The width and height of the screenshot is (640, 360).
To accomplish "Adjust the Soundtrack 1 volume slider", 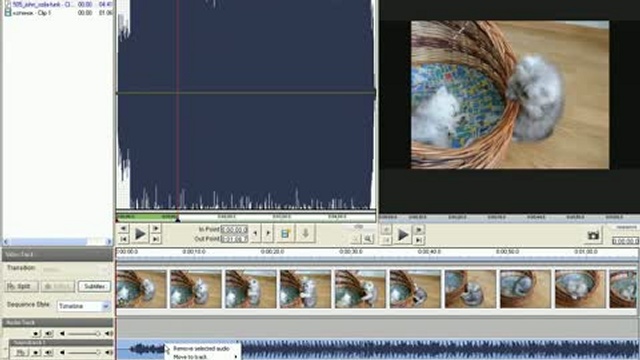I will (x=83, y=352).
